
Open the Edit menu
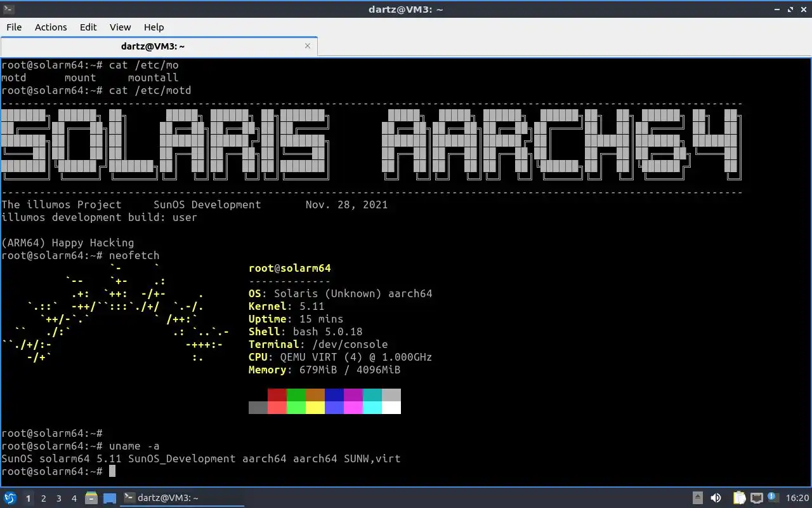[88, 27]
